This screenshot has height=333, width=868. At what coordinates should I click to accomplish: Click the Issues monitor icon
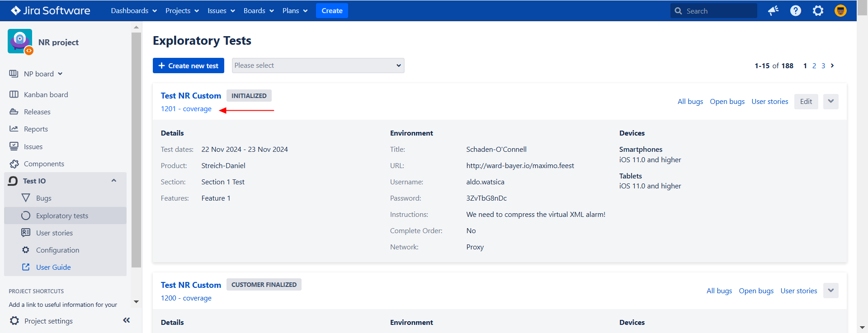[x=14, y=146]
